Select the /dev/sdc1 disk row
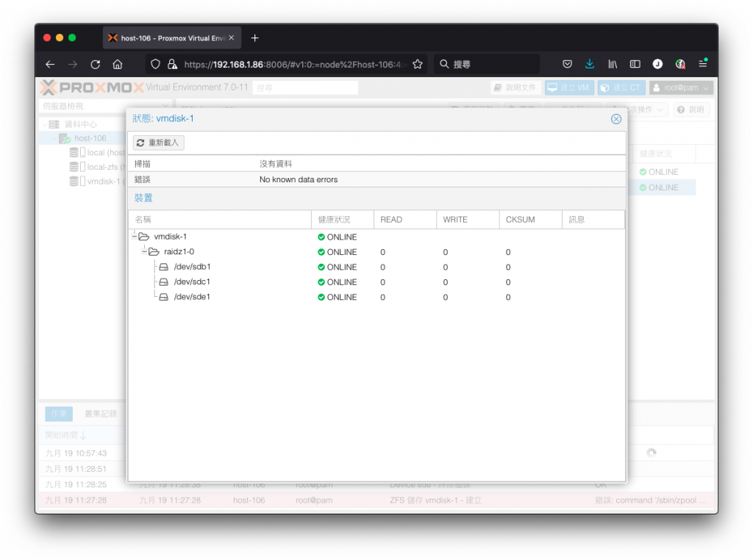The width and height of the screenshot is (753, 560). point(377,281)
